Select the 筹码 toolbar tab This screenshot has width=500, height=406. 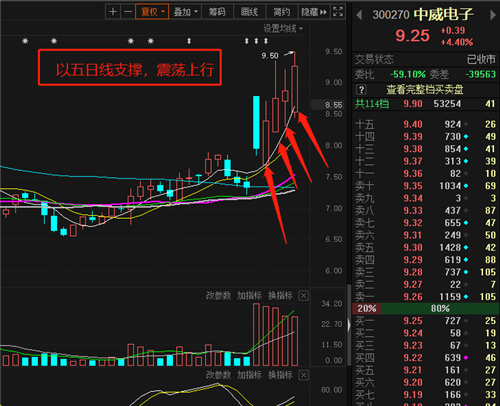pos(217,12)
